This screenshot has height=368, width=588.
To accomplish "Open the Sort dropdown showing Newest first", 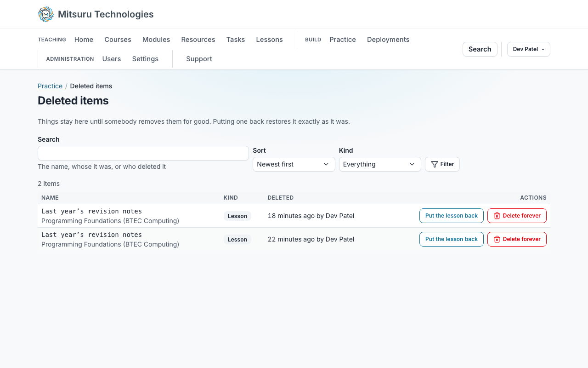I will 294,164.
